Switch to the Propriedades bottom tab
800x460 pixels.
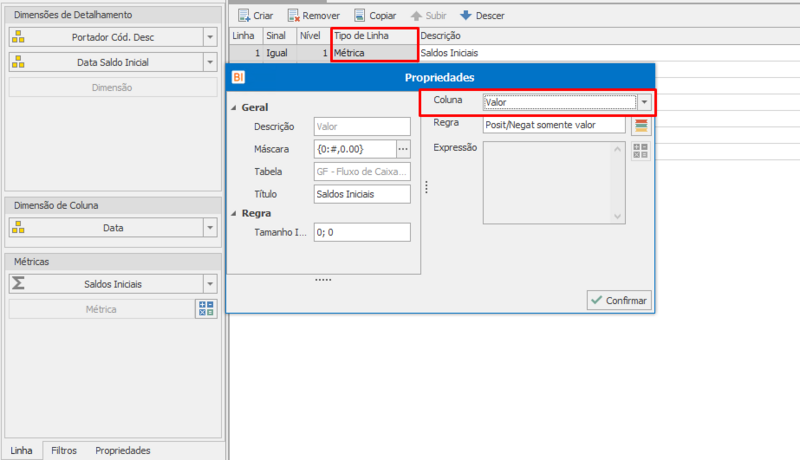pos(122,450)
